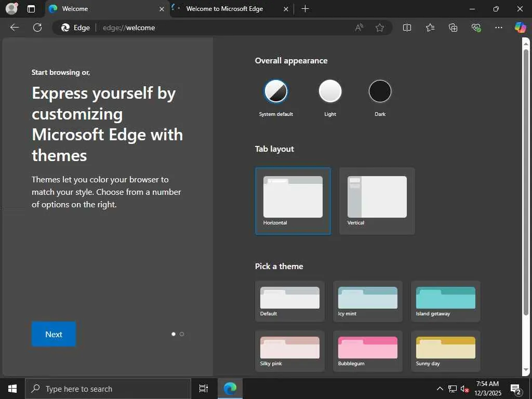This screenshot has height=399, width=532.
Task: Pick the Sunny day theme
Action: pos(445,351)
